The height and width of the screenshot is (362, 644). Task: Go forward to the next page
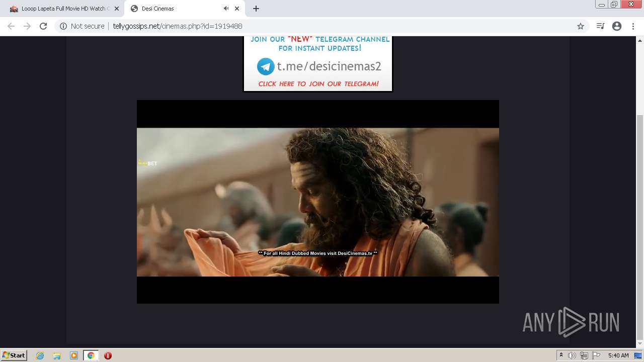27,26
